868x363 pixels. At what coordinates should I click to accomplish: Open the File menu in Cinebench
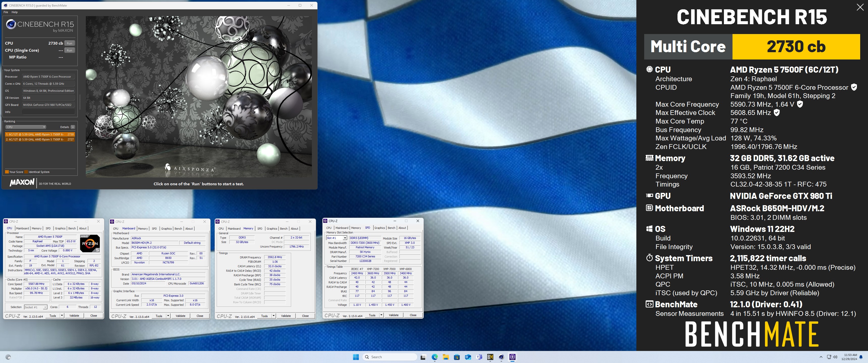coord(6,12)
